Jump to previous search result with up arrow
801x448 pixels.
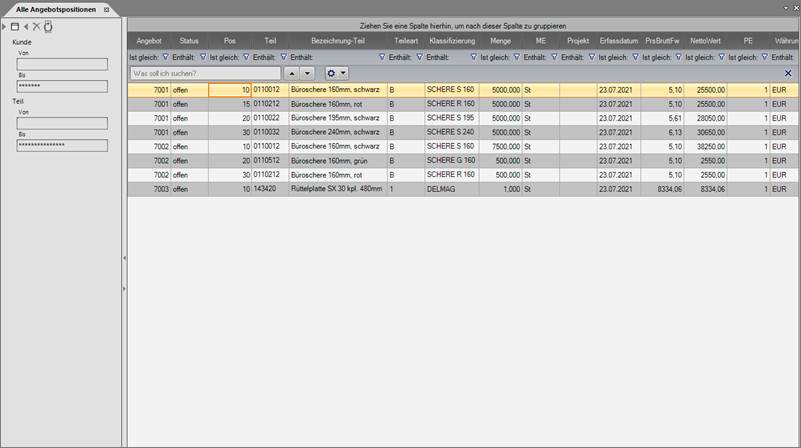[x=292, y=73]
